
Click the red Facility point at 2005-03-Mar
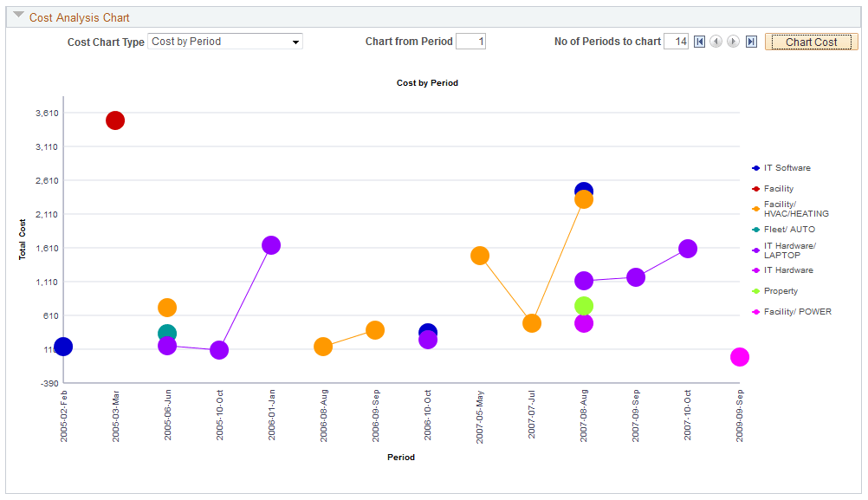pyautogui.click(x=115, y=120)
